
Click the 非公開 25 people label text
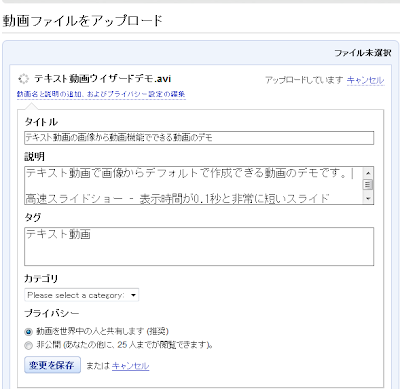124,345
